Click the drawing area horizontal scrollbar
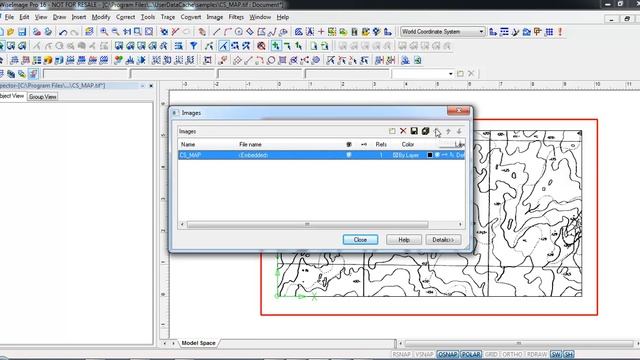 click(518, 343)
